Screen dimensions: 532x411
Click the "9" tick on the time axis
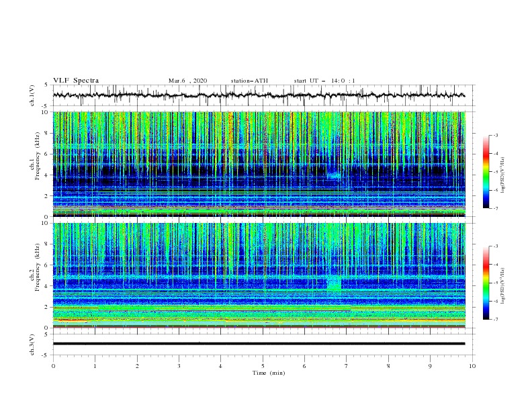click(x=430, y=366)
